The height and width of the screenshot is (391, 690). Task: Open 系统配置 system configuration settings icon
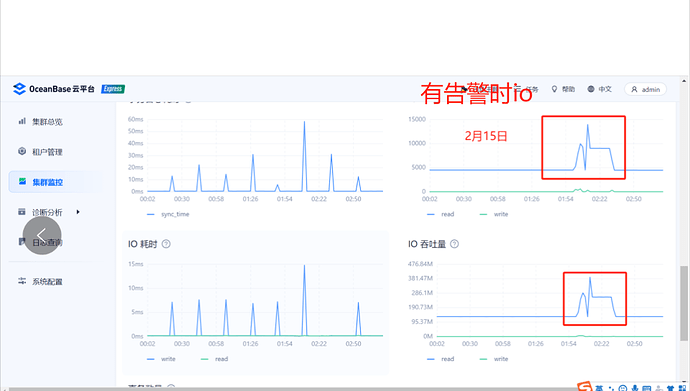(x=22, y=281)
